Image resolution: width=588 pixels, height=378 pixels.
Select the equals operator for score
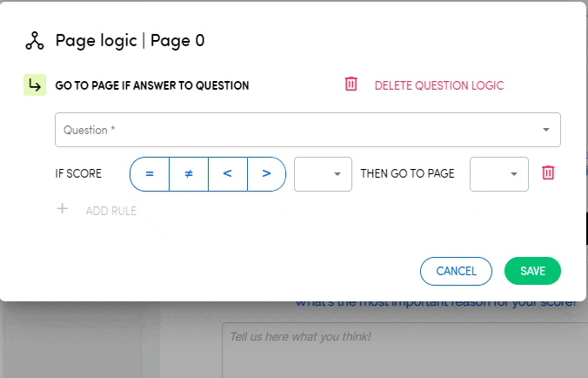(x=150, y=173)
